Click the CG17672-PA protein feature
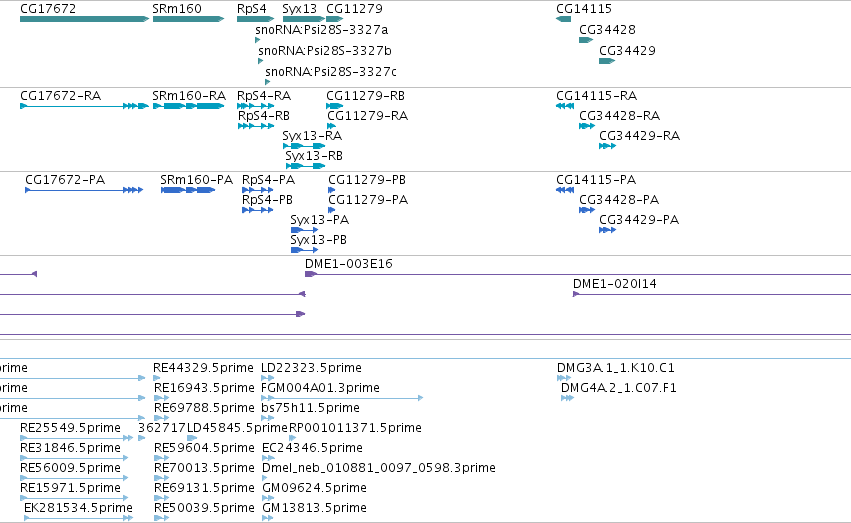This screenshot has height=523, width=851. coord(84,190)
